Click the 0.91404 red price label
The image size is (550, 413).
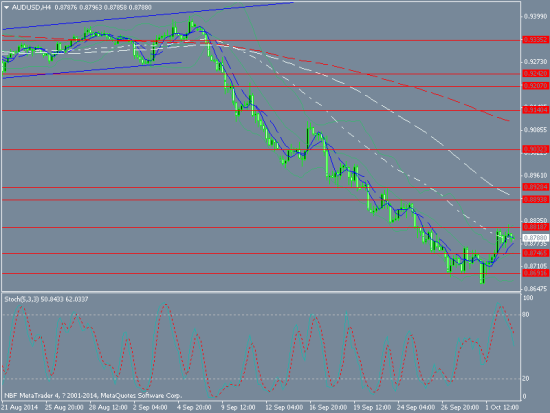coord(535,110)
